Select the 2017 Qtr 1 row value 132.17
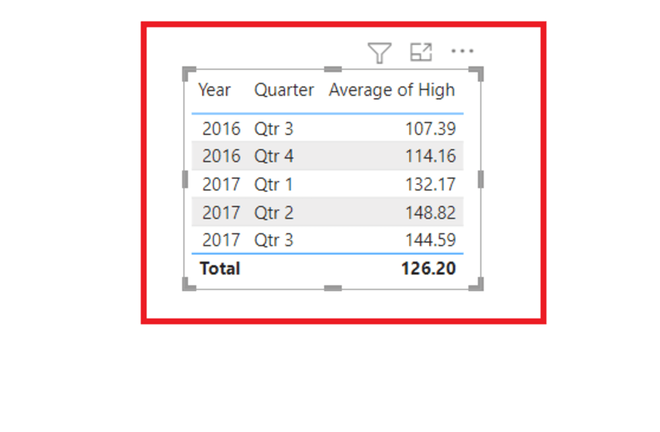Image resolution: width=660 pixels, height=432 pixels. (x=430, y=184)
